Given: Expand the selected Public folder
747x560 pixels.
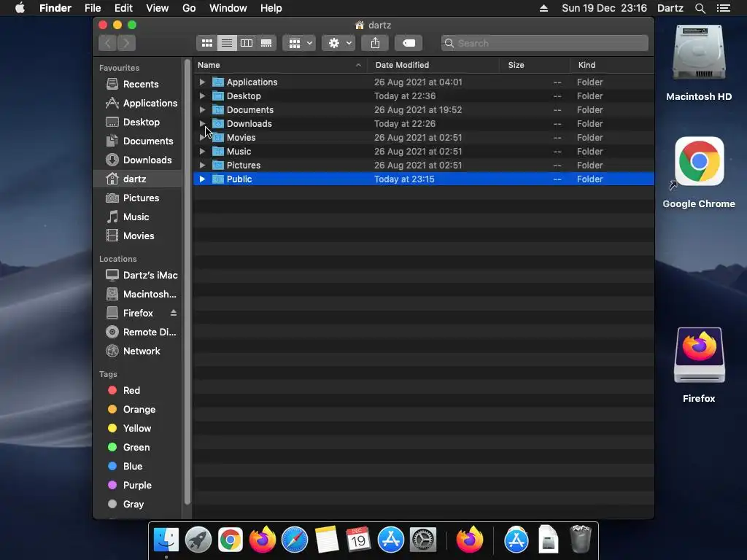Looking at the screenshot, I should click(x=203, y=179).
